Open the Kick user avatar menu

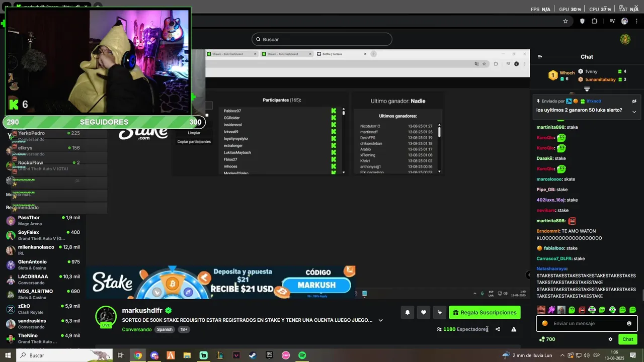625,39
